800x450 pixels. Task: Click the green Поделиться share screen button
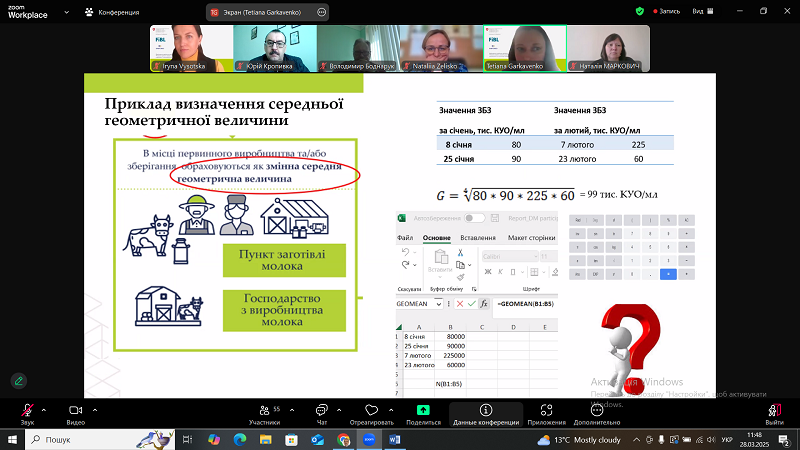[x=423, y=414]
